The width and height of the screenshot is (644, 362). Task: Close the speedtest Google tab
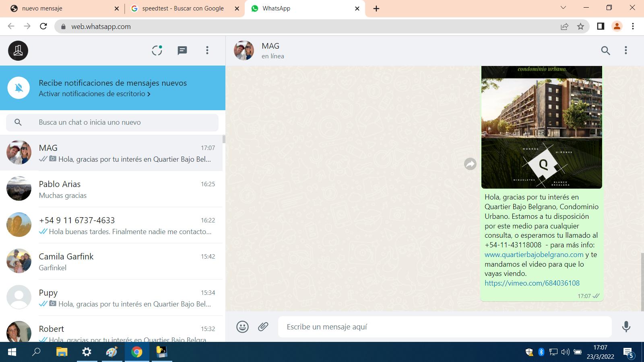tap(237, 8)
